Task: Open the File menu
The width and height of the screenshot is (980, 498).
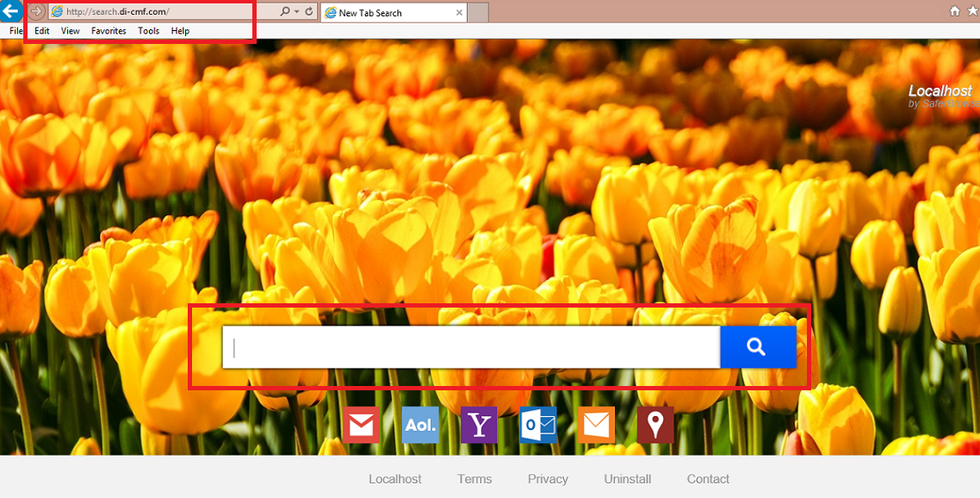Action: click(16, 31)
